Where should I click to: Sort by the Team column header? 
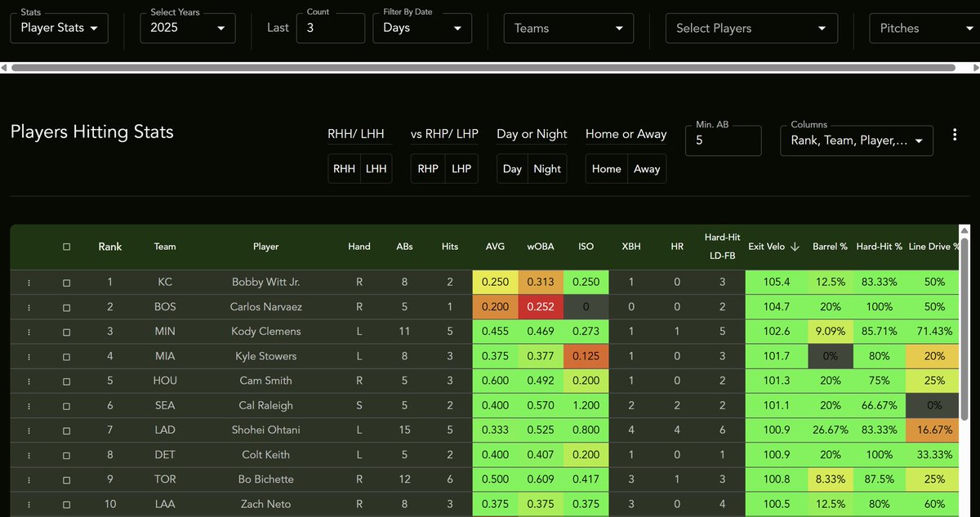click(x=165, y=247)
